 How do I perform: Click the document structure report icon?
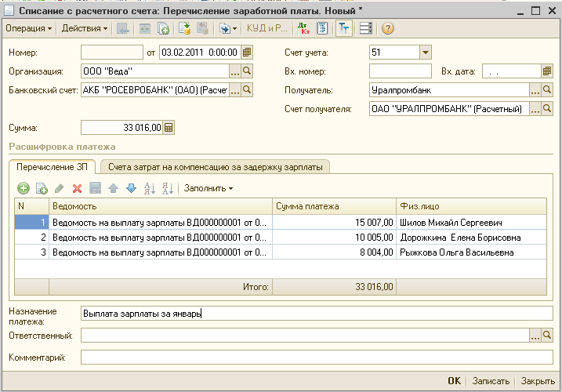pyautogui.click(x=323, y=28)
